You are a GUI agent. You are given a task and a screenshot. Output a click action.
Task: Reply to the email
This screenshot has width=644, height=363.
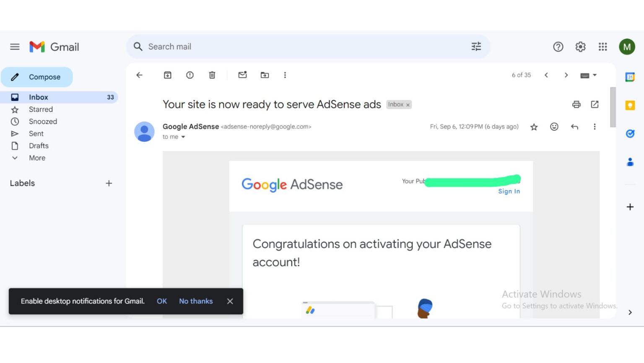[574, 127]
